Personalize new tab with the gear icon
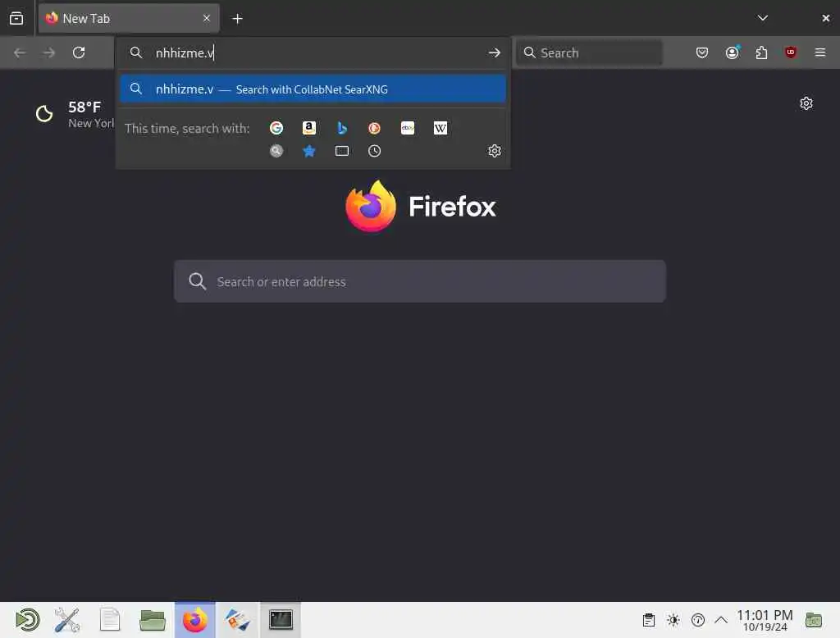The width and height of the screenshot is (840, 638). tap(806, 103)
